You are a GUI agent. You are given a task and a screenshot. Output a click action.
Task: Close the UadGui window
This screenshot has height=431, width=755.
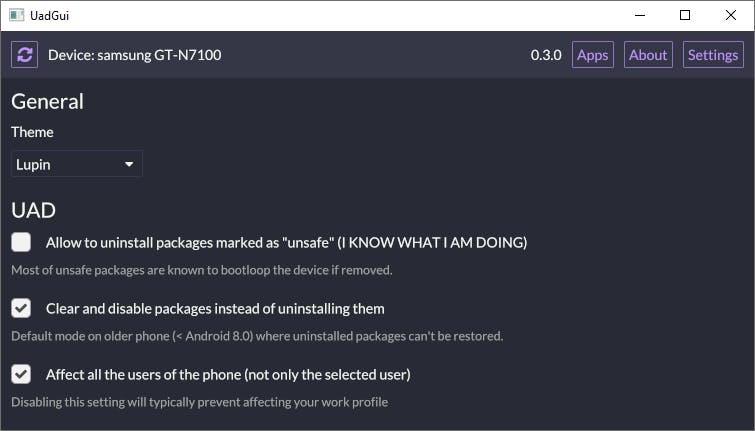coord(731,15)
